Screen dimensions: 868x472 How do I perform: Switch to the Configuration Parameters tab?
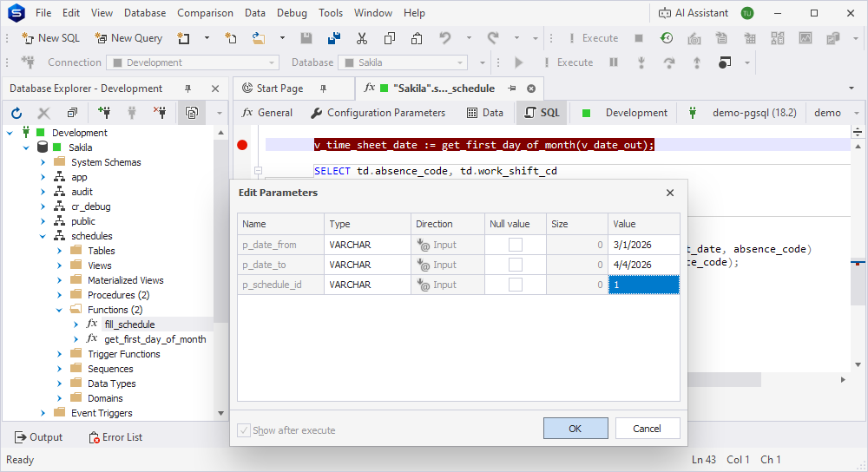click(x=378, y=113)
